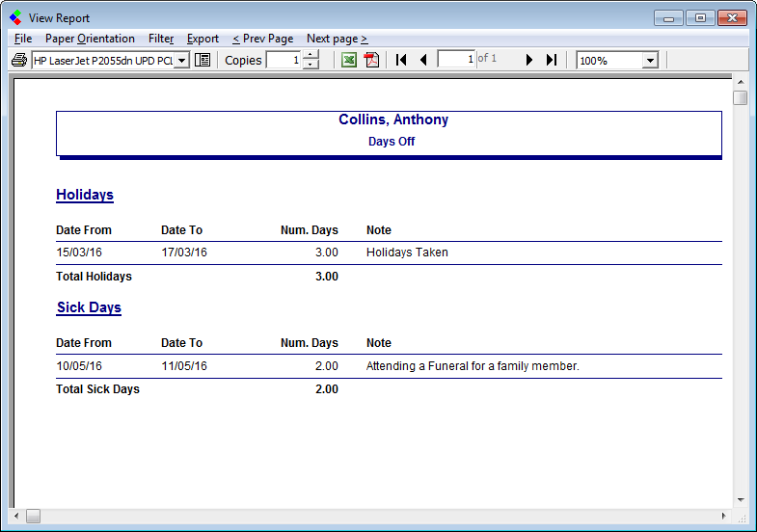Image resolution: width=757 pixels, height=532 pixels.
Task: Open the File menu
Action: pos(23,39)
